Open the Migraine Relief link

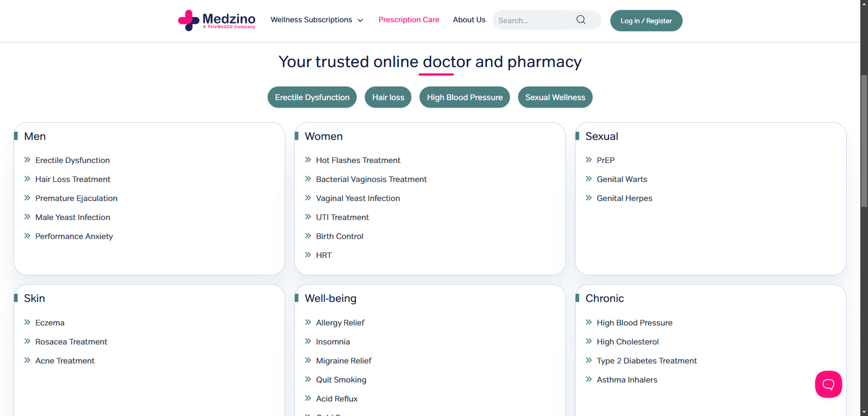(x=343, y=361)
